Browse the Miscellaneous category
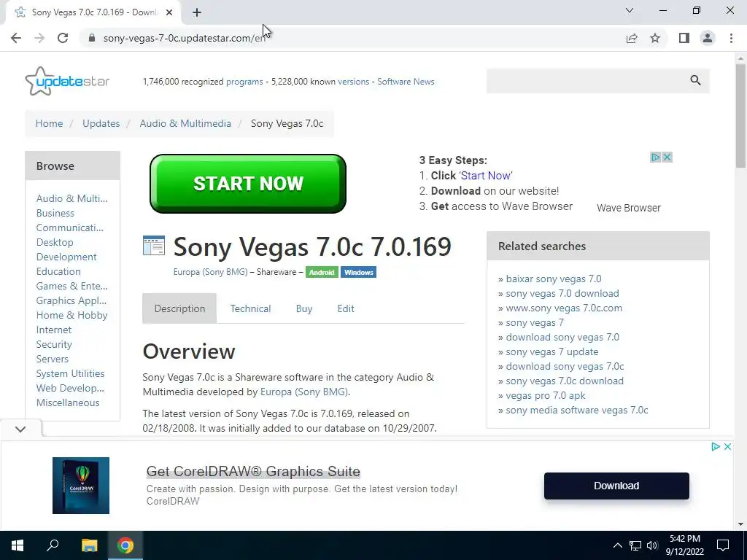This screenshot has height=560, width=747. 68,402
